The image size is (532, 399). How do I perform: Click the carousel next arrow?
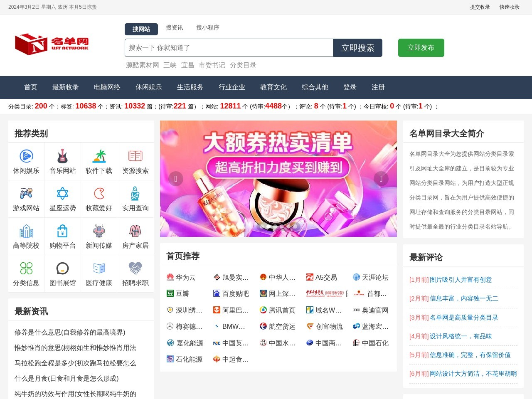381,179
